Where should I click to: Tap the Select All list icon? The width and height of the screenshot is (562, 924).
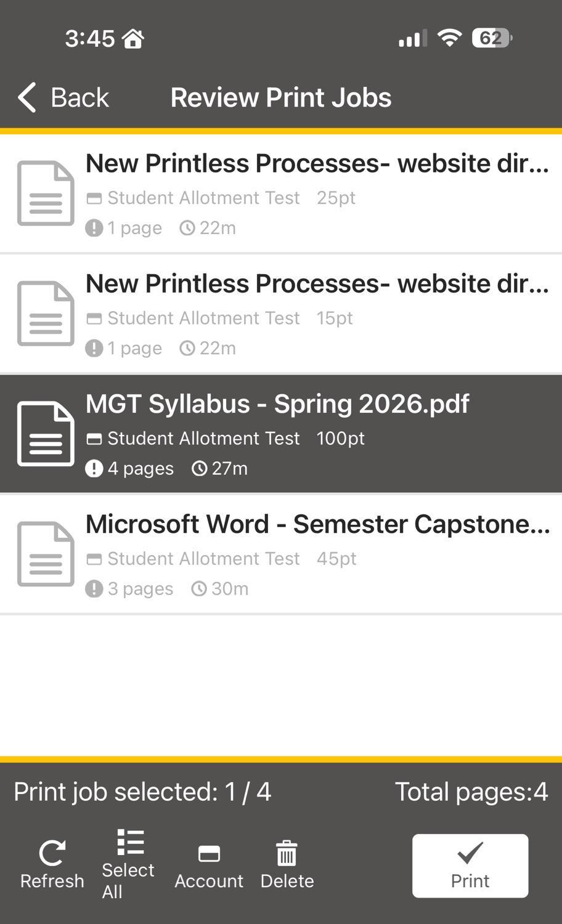tap(128, 841)
